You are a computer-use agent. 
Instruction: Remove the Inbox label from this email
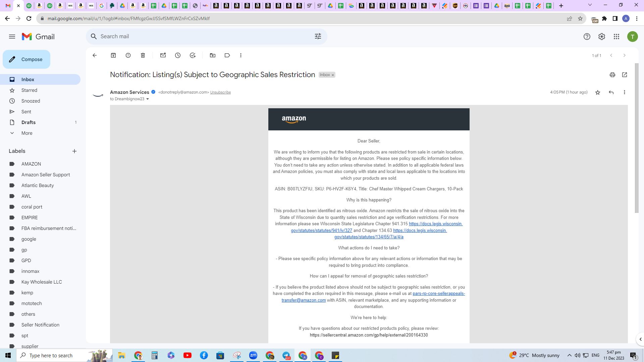[x=333, y=75]
